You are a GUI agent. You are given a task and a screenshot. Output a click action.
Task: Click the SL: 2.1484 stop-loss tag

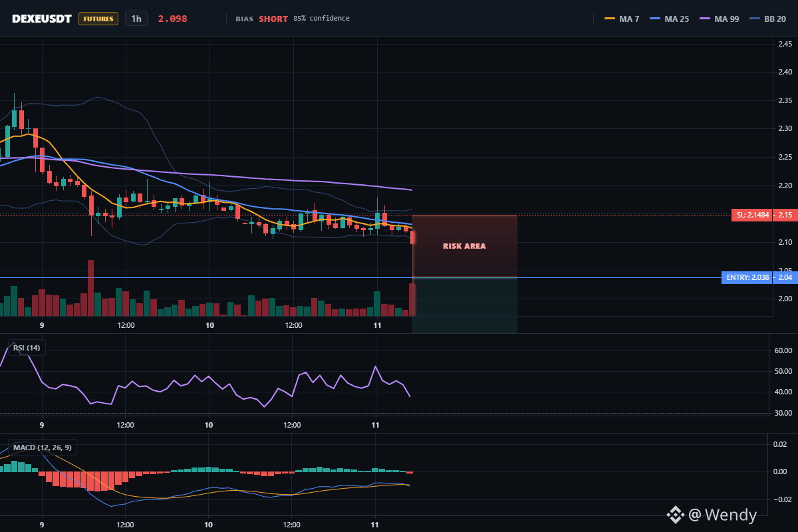(x=752, y=215)
